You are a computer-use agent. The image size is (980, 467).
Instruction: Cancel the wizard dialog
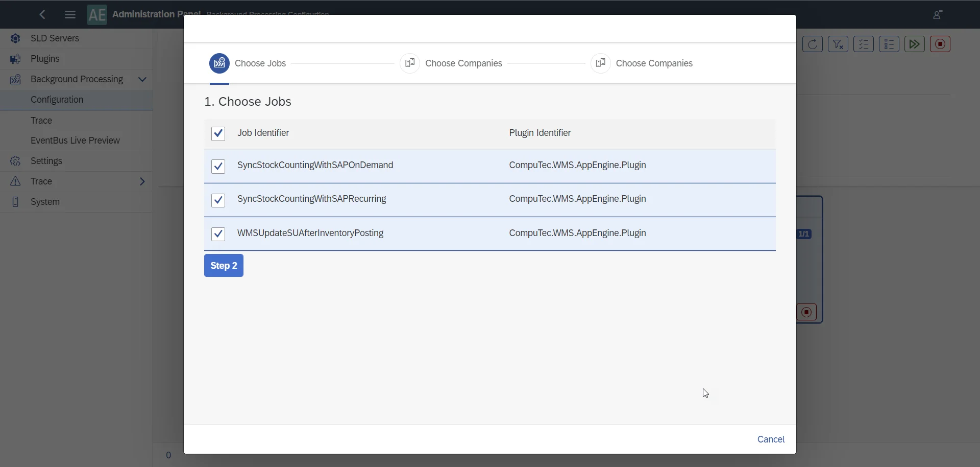tap(771, 439)
